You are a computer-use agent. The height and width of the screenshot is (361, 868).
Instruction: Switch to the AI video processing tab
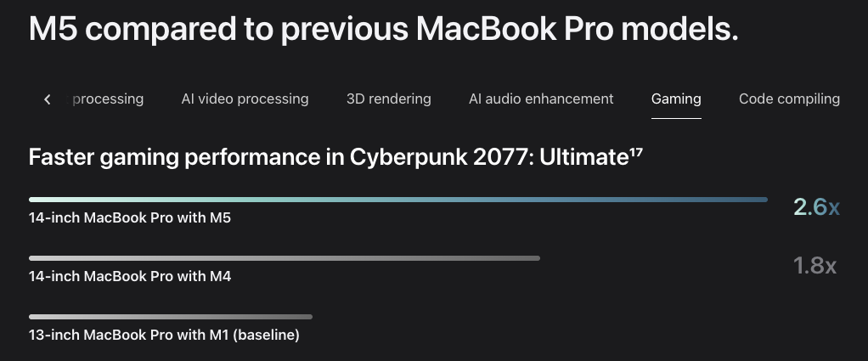click(x=245, y=99)
